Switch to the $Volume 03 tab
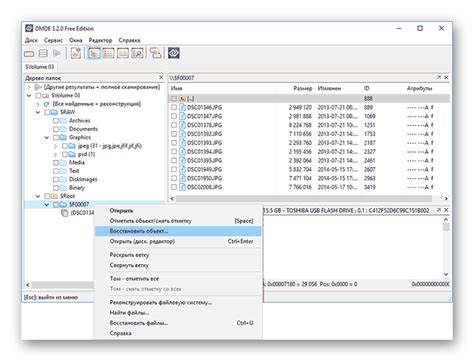This screenshot has height=361, width=474. pyautogui.click(x=40, y=67)
